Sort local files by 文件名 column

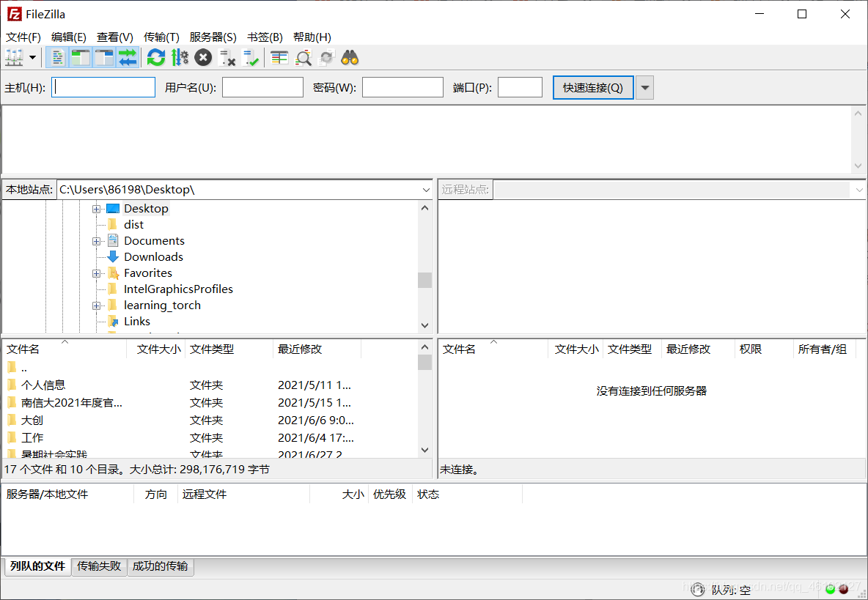65,349
